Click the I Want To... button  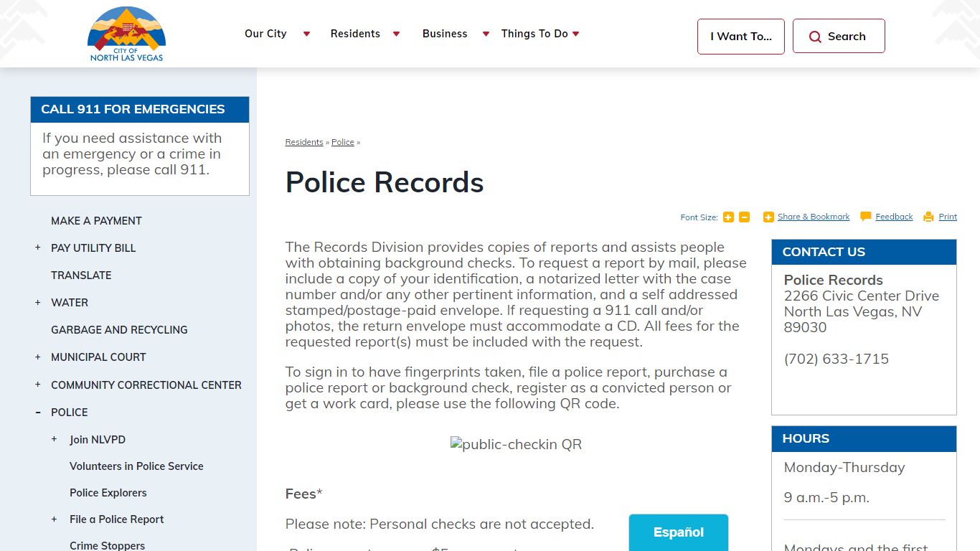coord(741,37)
